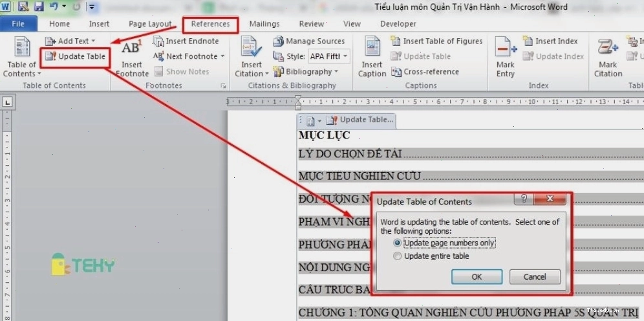Click the indent marker on horizontal ruler
The width and height of the screenshot is (644, 321).
pos(298,102)
